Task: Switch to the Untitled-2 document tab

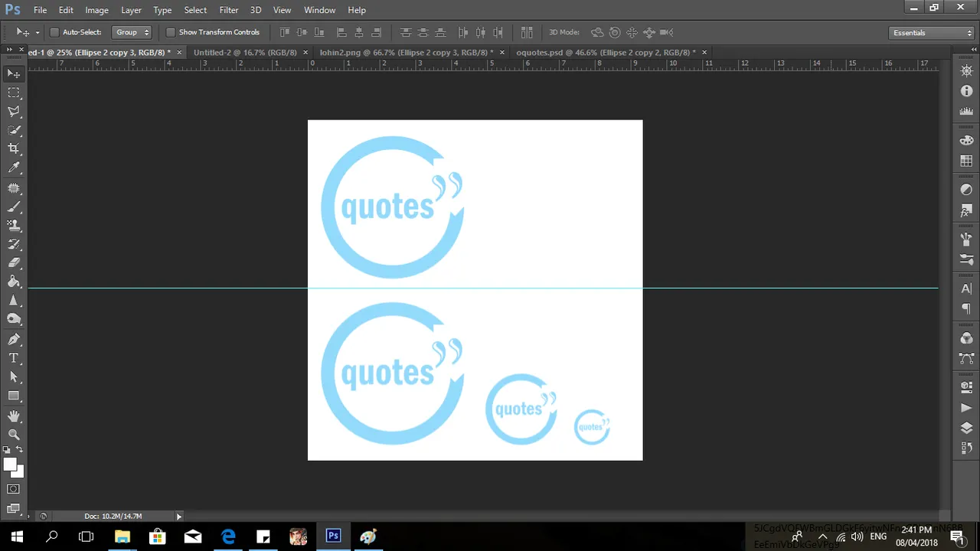Action: click(245, 52)
